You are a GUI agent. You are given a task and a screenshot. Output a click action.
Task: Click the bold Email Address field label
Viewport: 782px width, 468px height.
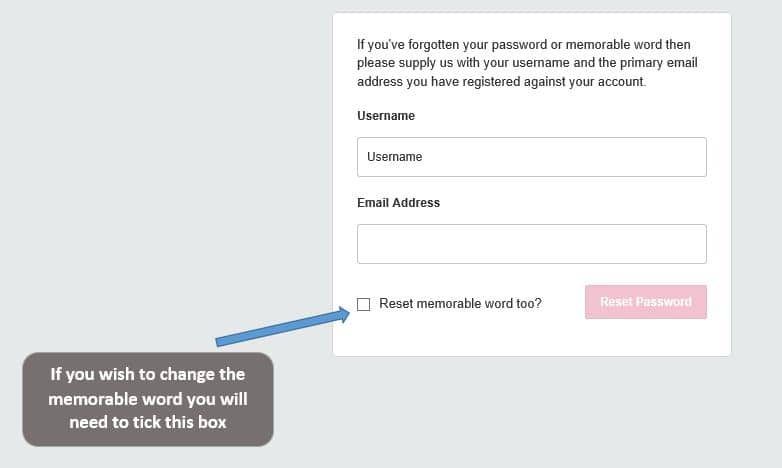398,203
